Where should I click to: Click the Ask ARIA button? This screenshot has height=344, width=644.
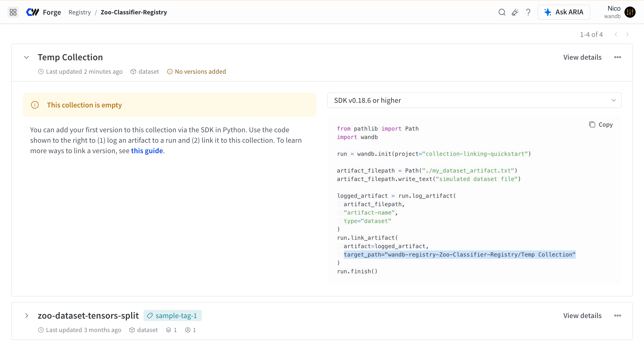[x=564, y=12]
